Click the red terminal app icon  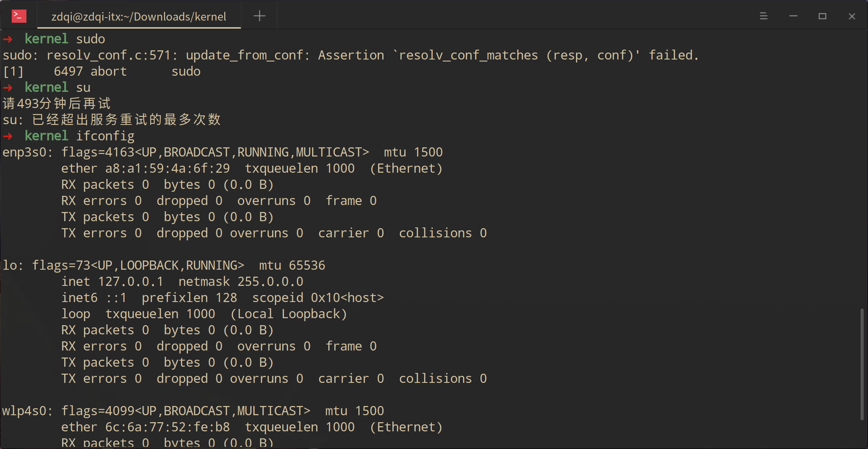pyautogui.click(x=19, y=16)
